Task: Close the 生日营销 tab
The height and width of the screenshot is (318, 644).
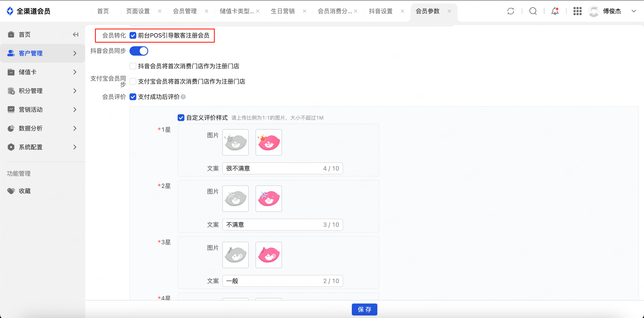Action: coord(305,11)
